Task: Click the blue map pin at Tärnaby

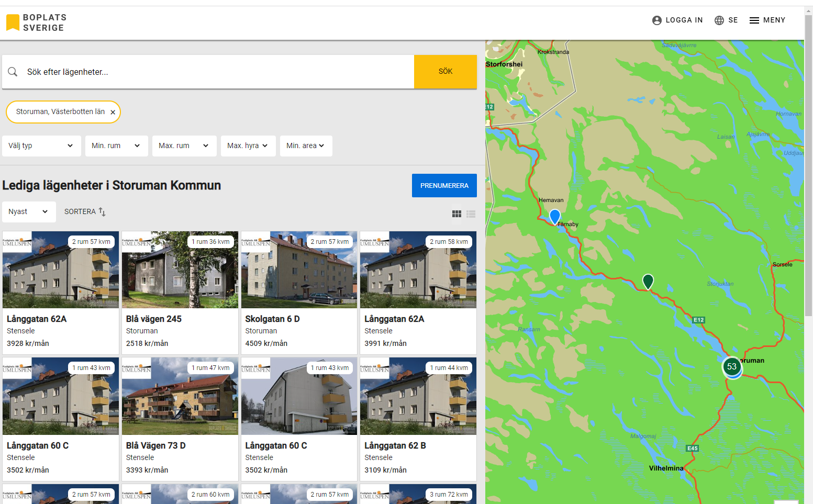Action: coord(555,217)
